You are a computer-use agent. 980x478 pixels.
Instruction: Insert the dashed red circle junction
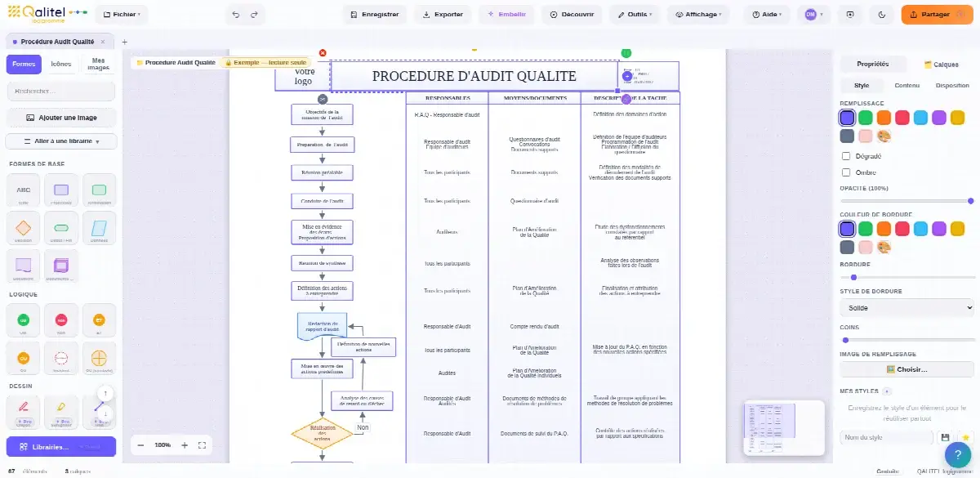61,358
